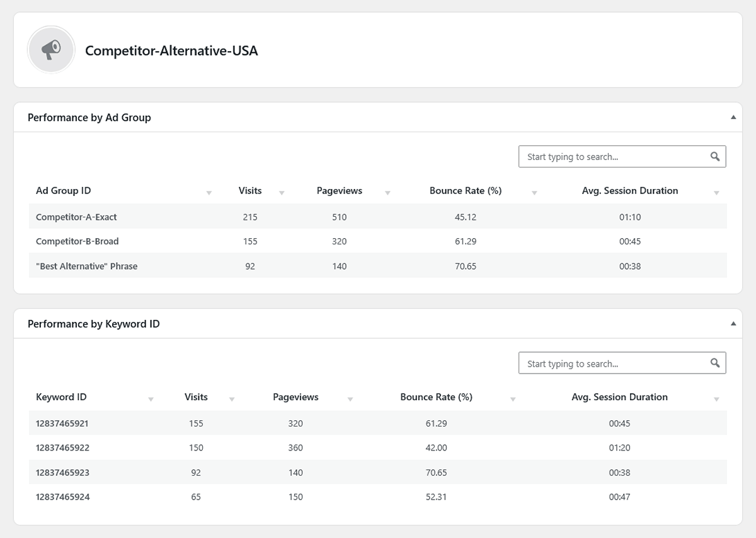Sort by Ad Group ID column arrow
This screenshot has width=756, height=538.
pyautogui.click(x=209, y=193)
